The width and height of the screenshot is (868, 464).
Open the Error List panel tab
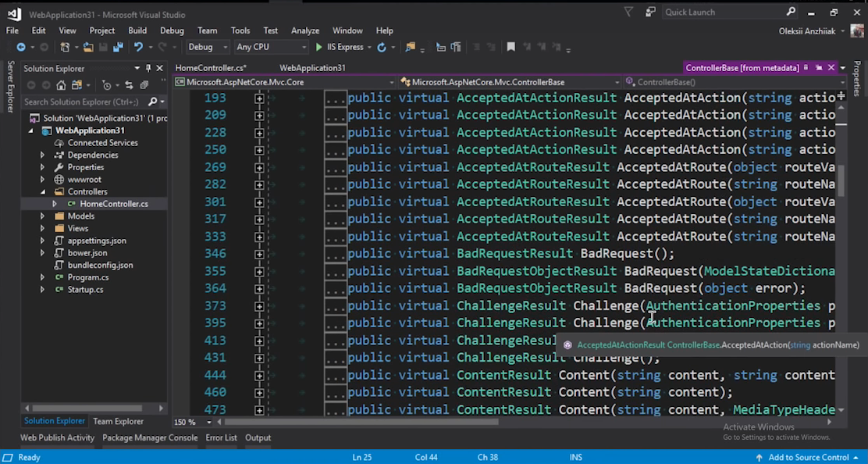pyautogui.click(x=221, y=437)
